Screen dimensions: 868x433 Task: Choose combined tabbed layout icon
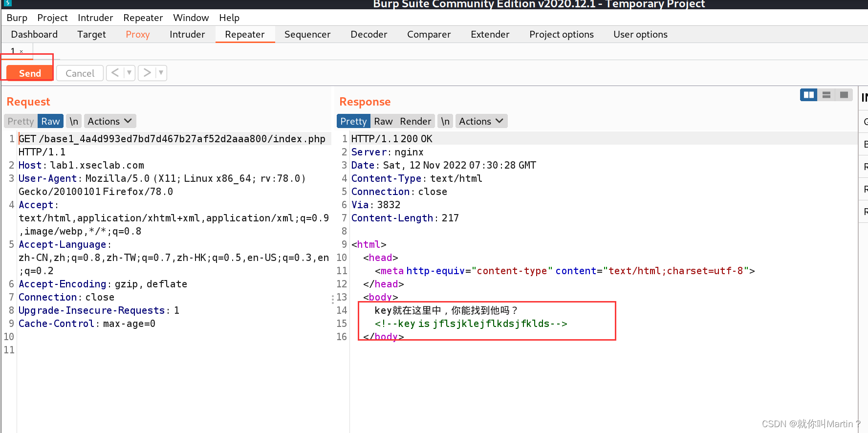[x=844, y=95]
